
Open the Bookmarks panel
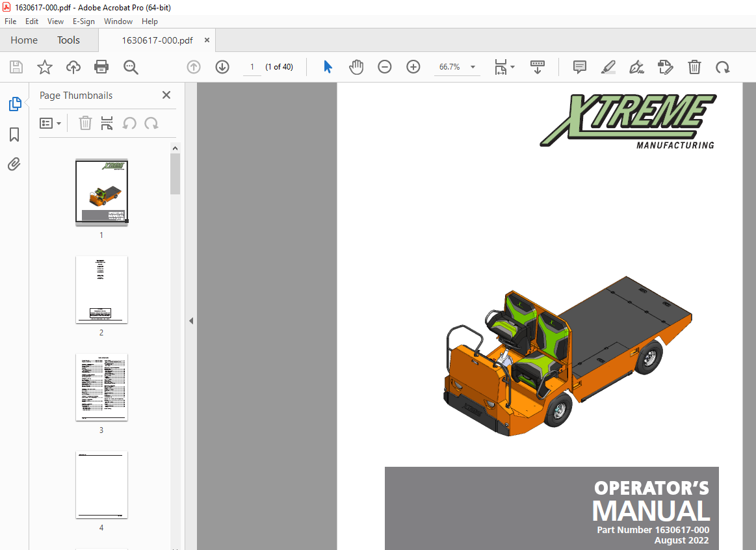click(14, 135)
